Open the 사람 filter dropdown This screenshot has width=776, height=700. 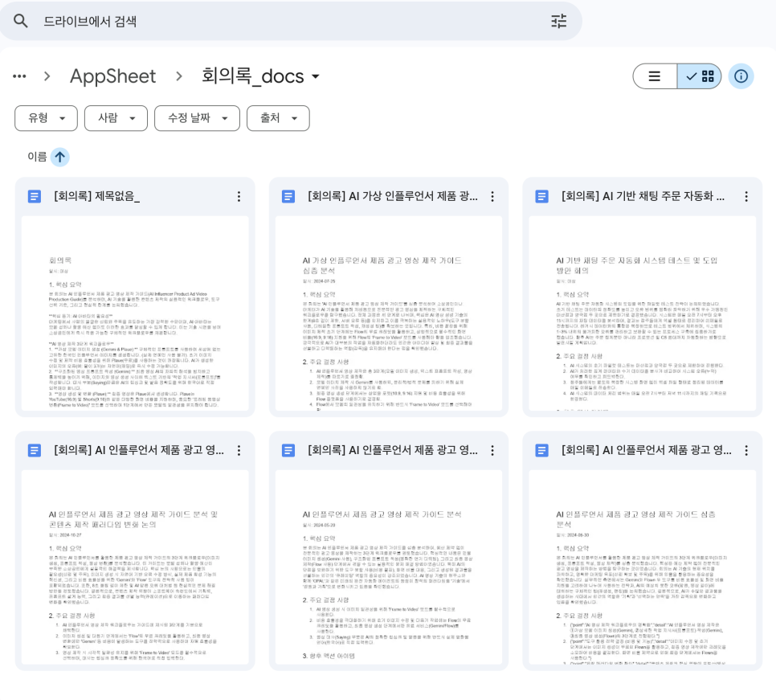[116, 118]
